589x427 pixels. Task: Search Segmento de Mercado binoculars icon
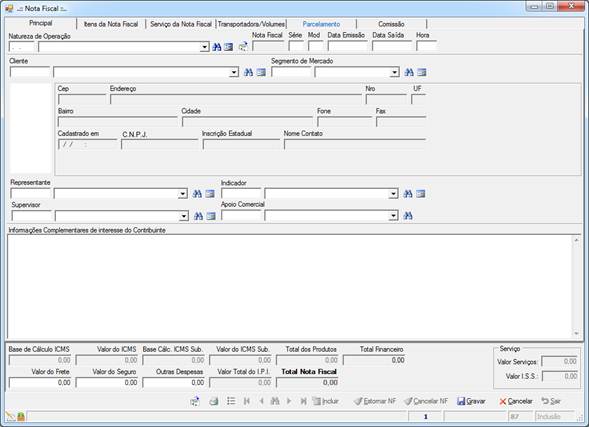coord(409,72)
